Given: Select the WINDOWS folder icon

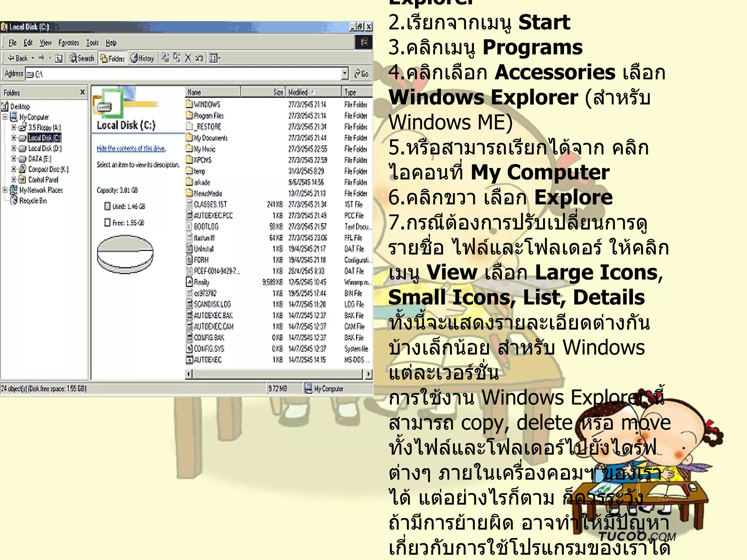Looking at the screenshot, I should (x=189, y=104).
